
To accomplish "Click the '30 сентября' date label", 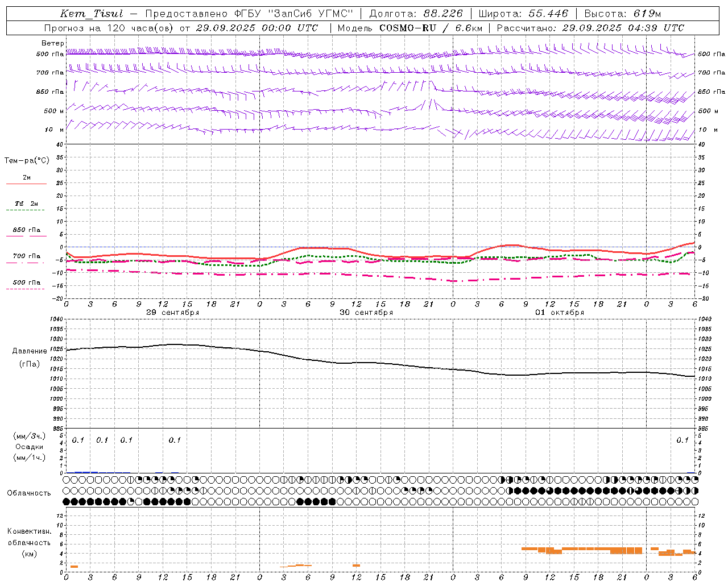I will pyautogui.click(x=366, y=313).
